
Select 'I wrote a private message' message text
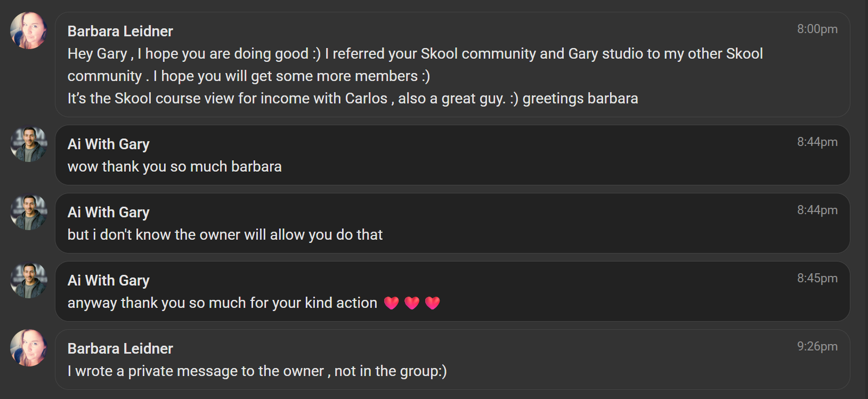257,371
